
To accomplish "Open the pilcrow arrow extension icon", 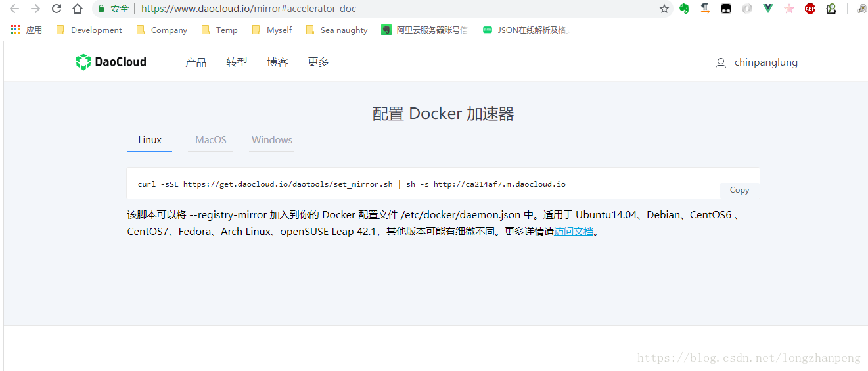I will 705,9.
